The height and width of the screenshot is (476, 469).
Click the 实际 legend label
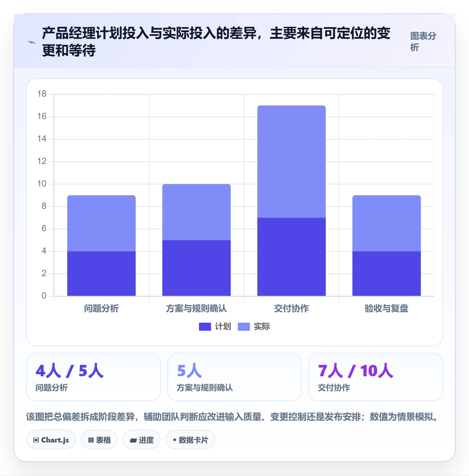[262, 327]
